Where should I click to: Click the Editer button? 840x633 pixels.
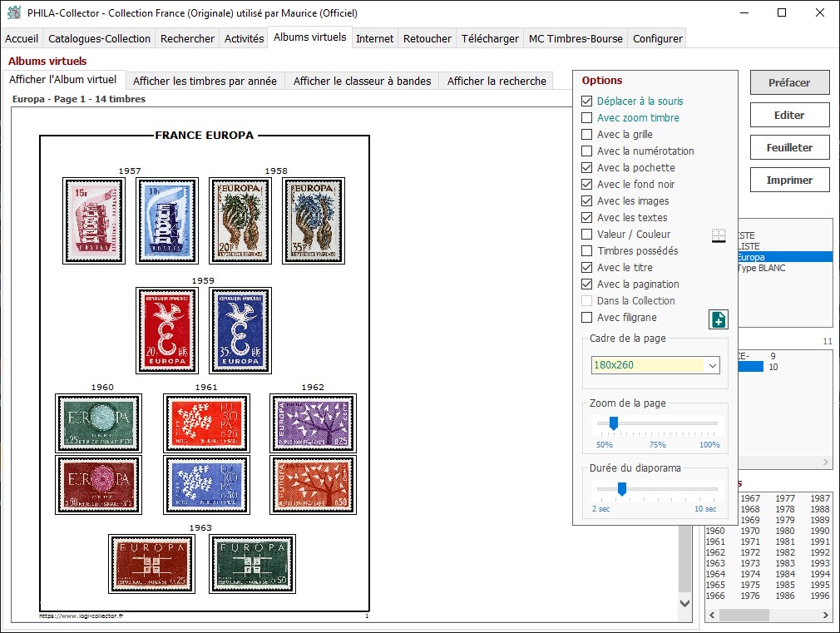click(789, 116)
